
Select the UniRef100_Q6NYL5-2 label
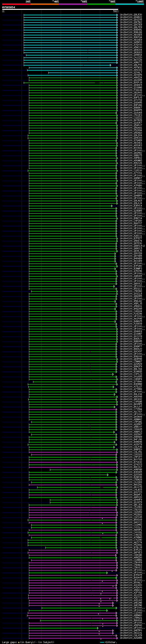click(x=132, y=246)
